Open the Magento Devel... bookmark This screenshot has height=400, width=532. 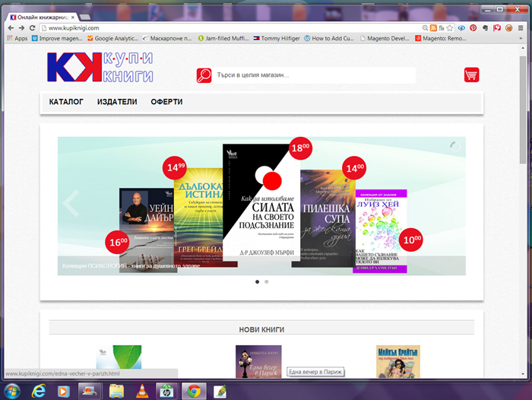(385, 38)
